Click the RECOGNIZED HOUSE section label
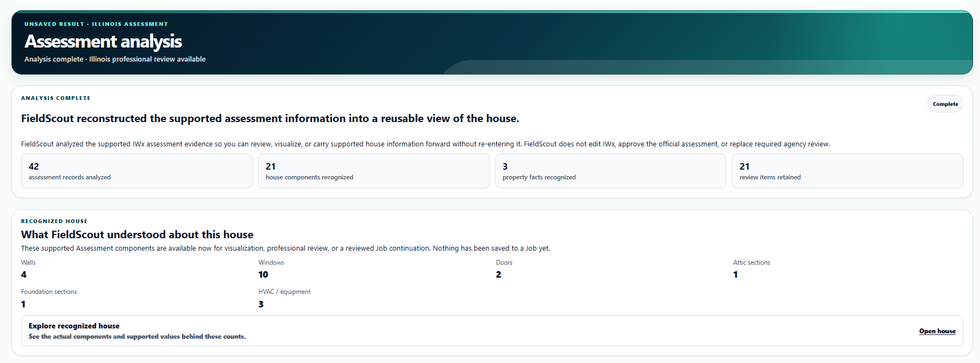 [54, 221]
